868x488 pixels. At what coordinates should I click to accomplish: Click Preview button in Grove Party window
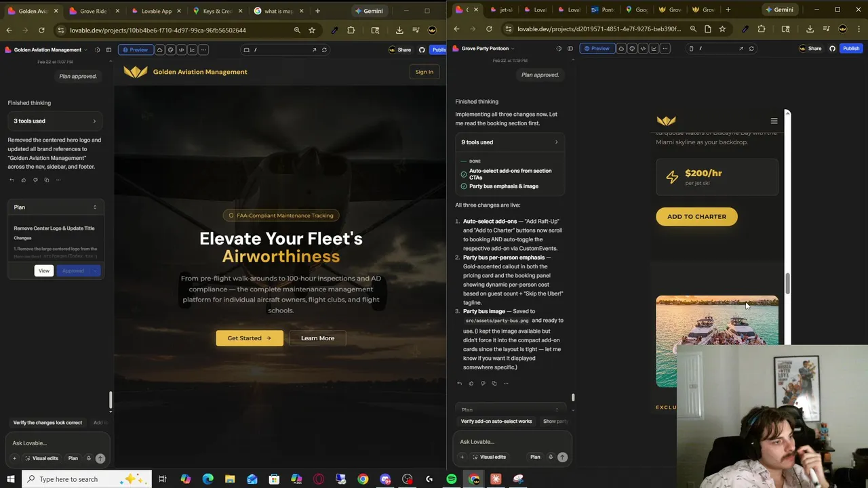pyautogui.click(x=597, y=48)
